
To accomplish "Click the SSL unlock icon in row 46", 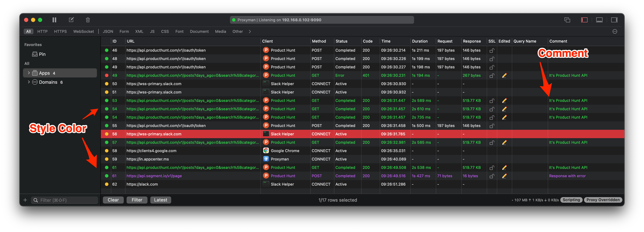I will [x=491, y=50].
